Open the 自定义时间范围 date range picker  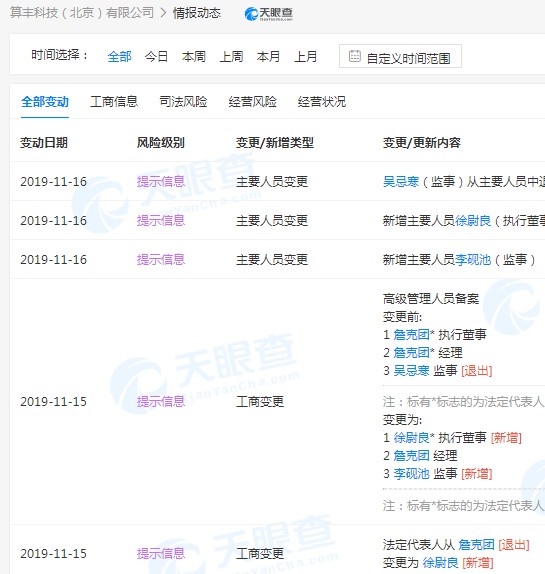400,56
